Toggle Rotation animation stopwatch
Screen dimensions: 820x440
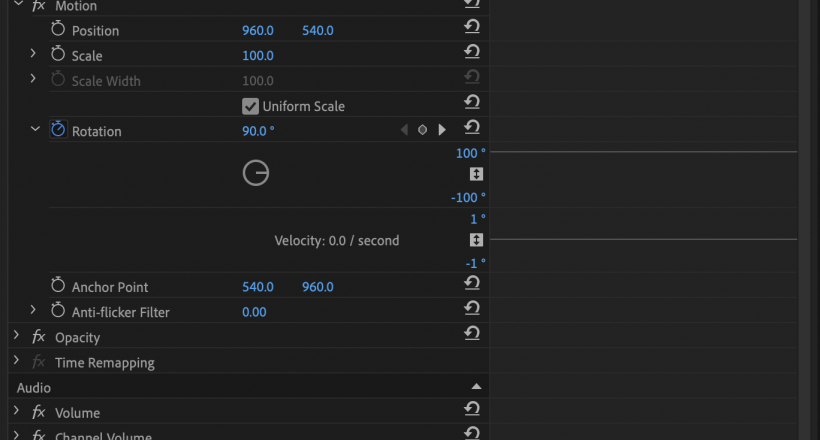pos(58,130)
